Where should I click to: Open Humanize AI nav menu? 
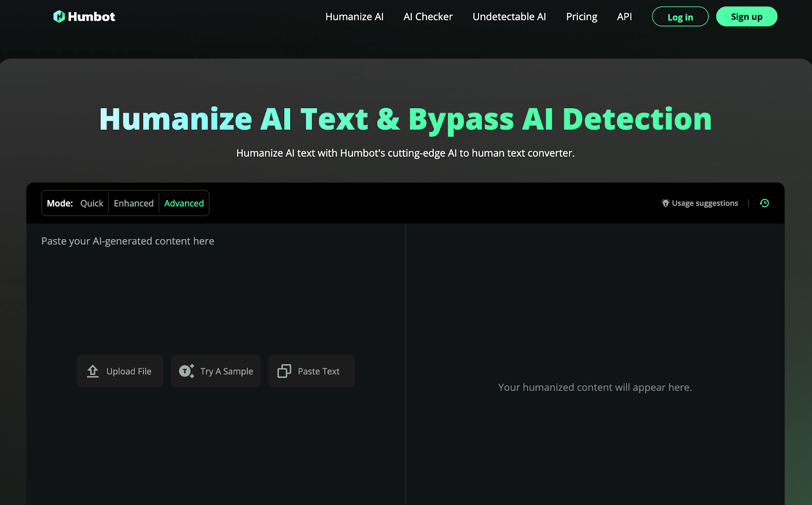coord(354,17)
